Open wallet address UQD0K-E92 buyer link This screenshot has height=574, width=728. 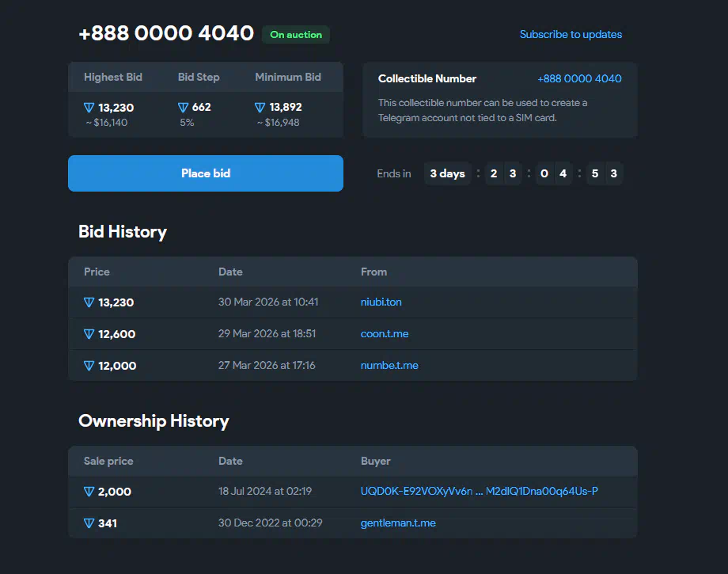coord(479,492)
